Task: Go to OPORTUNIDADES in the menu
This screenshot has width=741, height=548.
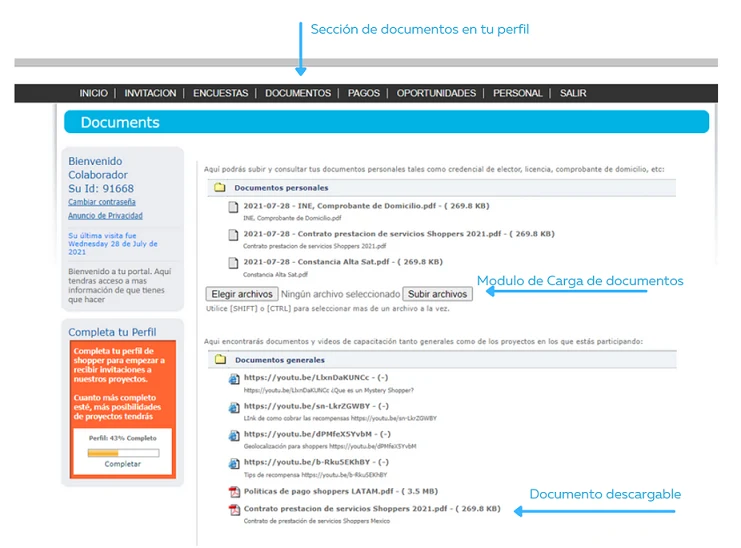Action: (x=436, y=93)
